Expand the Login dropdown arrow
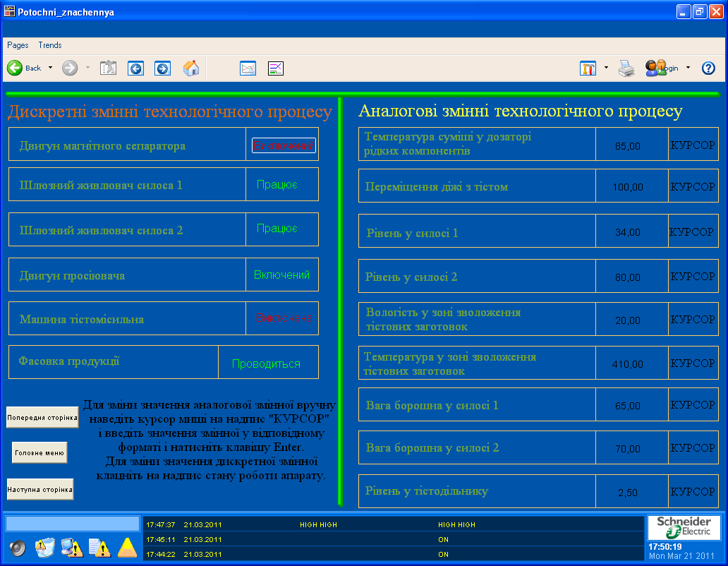 (x=688, y=68)
